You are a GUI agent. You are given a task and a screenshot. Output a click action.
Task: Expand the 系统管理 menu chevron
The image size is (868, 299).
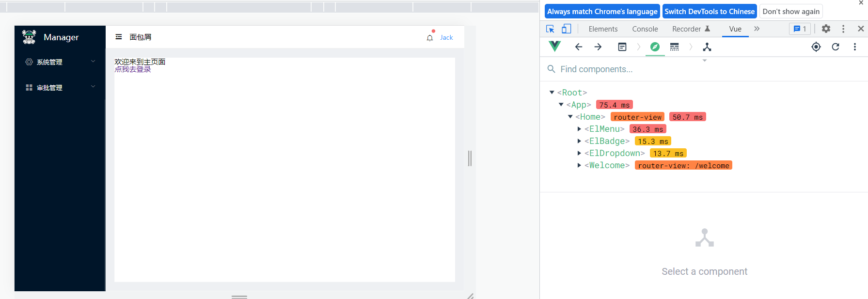[x=93, y=62]
